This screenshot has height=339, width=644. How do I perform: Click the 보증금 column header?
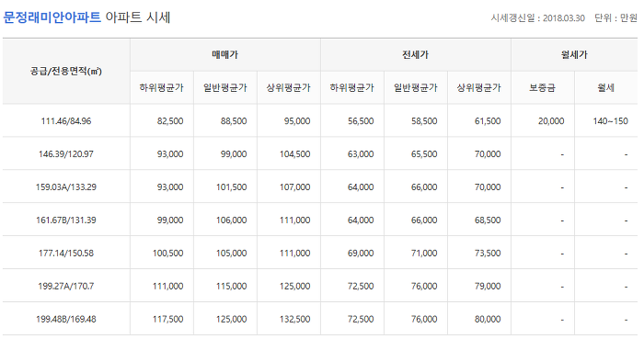tap(542, 87)
